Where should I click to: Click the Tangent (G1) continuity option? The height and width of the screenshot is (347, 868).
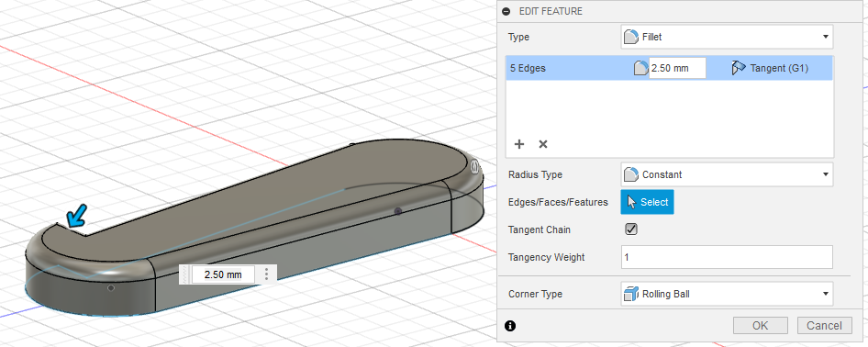(770, 68)
